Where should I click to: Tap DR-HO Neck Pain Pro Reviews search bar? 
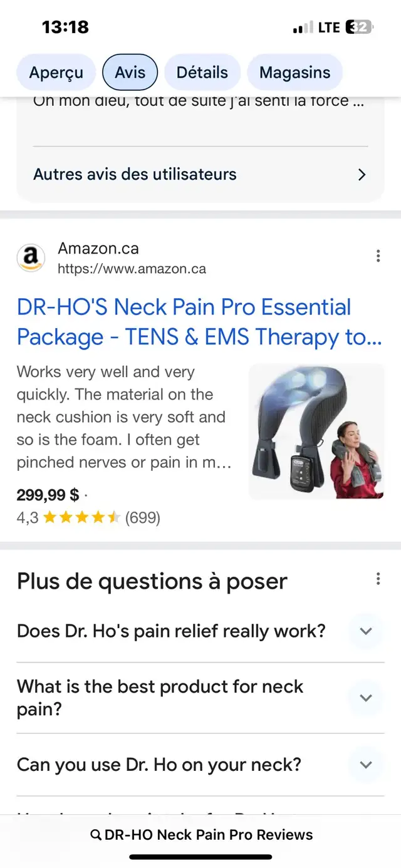[x=200, y=835]
